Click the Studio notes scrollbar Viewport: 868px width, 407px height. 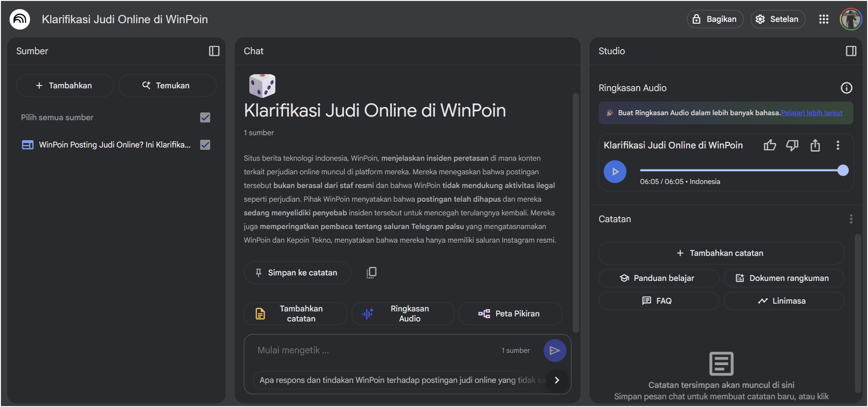pyautogui.click(x=858, y=313)
